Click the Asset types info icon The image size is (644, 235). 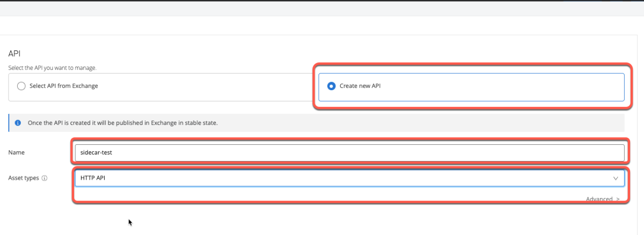[45, 178]
